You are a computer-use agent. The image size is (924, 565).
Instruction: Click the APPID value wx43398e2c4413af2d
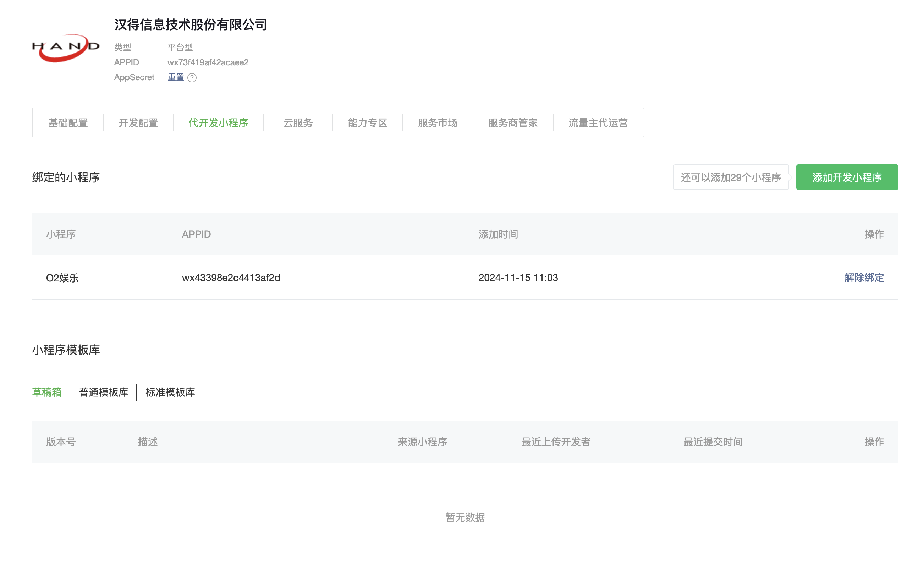tap(231, 278)
